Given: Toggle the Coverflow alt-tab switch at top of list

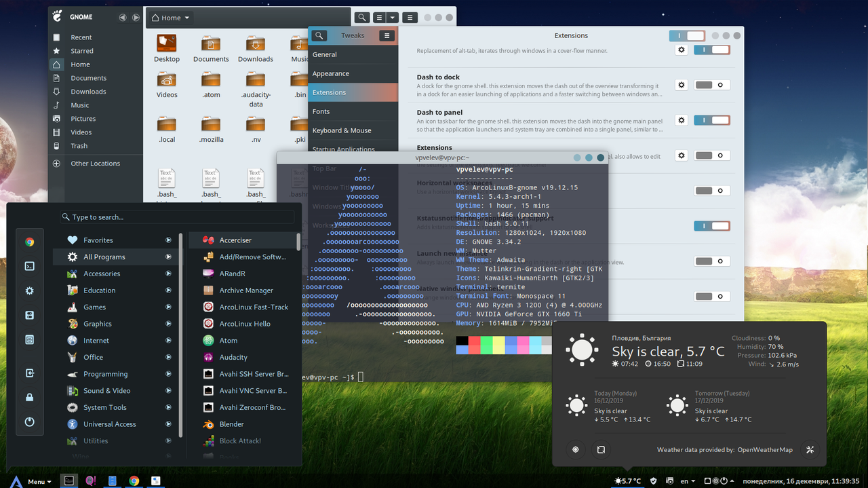Looking at the screenshot, I should pos(712,50).
